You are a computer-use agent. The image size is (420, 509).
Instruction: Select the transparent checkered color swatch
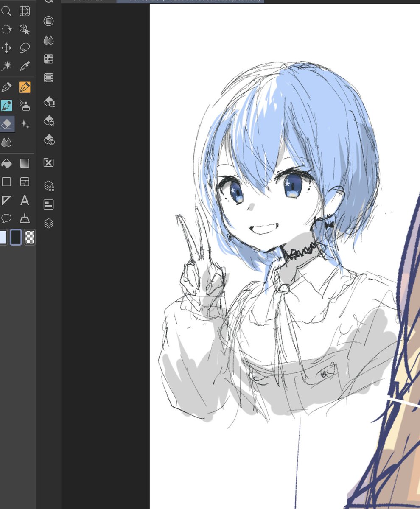click(30, 237)
